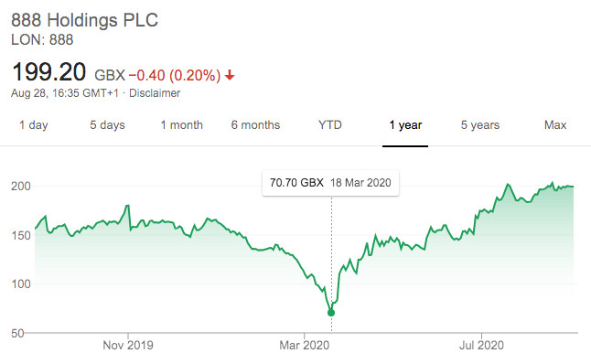Select the 1 day range tab

tap(34, 125)
